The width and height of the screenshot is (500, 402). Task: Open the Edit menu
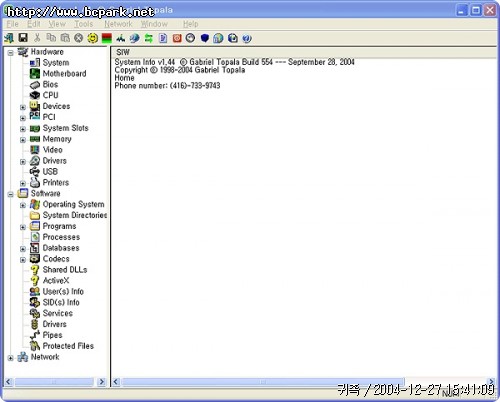coord(34,24)
